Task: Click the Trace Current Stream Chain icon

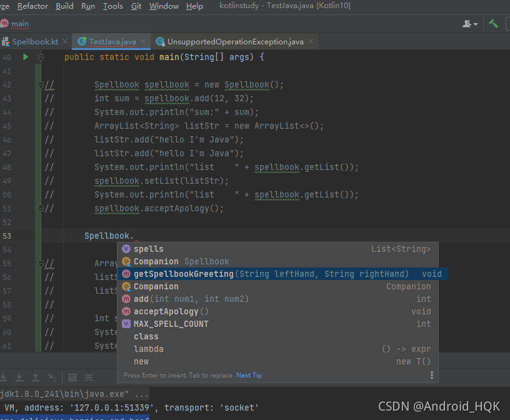Action: 89,377
